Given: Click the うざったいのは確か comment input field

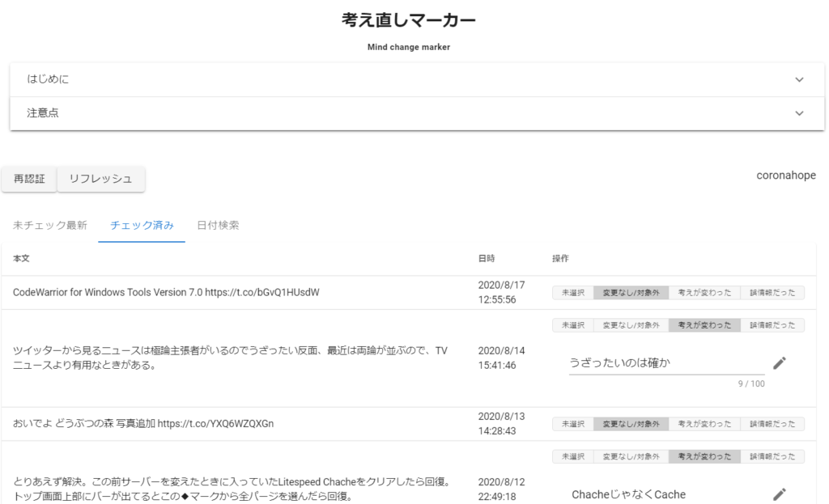Looking at the screenshot, I should pos(664,363).
